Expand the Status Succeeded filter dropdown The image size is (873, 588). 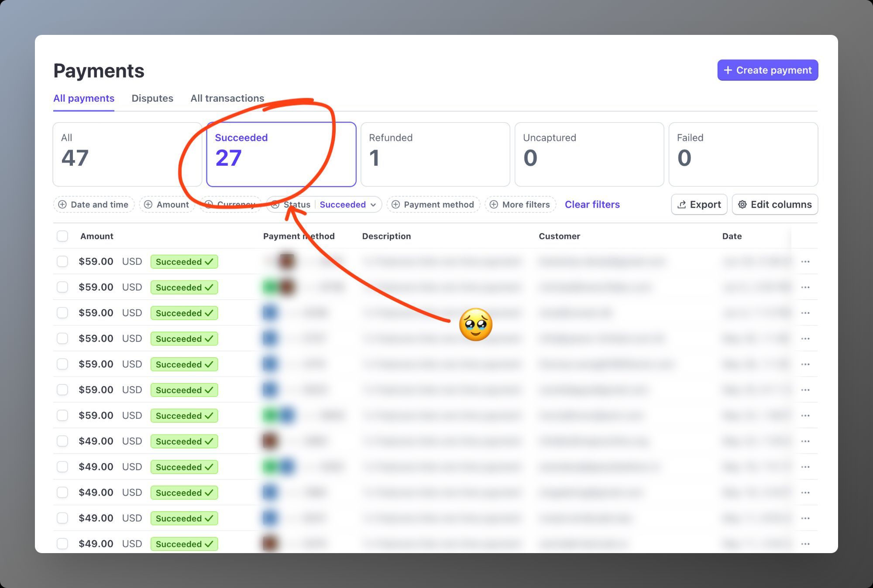tap(348, 205)
